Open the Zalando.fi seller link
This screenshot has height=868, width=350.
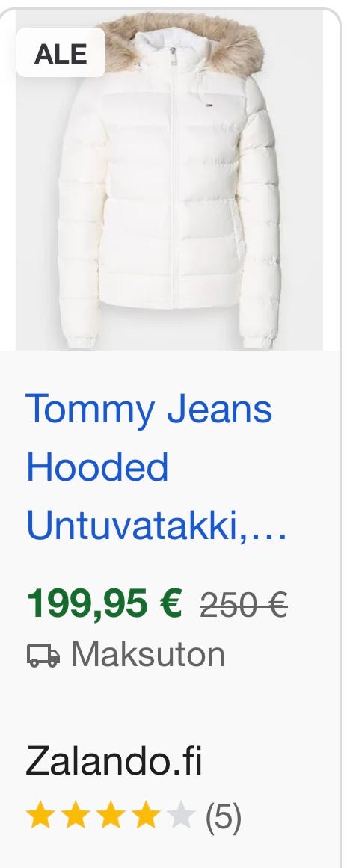[x=114, y=762]
